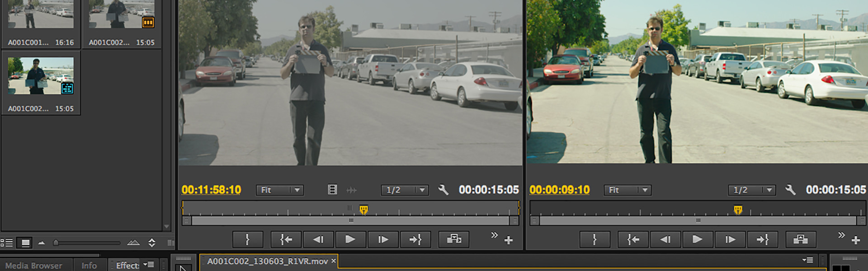
Task: Click Source monitor timecode 00:11:58:10
Action: (x=211, y=190)
